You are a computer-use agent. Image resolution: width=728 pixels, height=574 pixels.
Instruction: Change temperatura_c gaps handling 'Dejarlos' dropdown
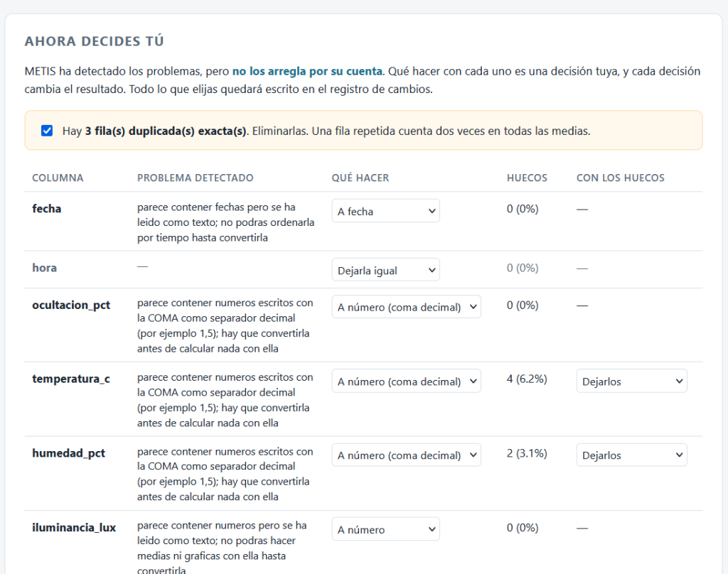coord(631,381)
